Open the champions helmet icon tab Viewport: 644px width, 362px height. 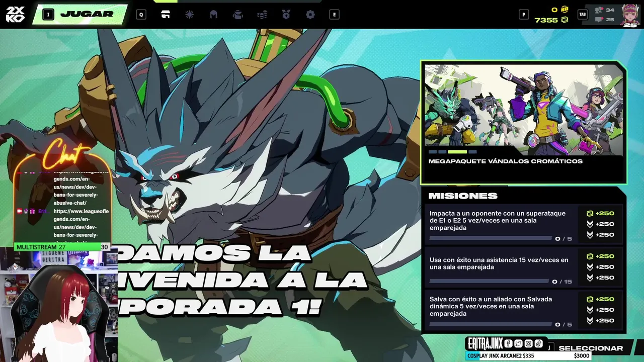pos(213,15)
